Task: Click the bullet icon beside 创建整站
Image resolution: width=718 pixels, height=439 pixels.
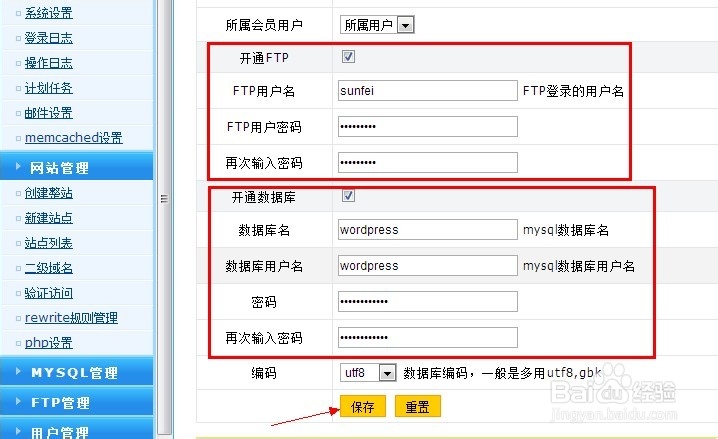Action: (x=18, y=194)
